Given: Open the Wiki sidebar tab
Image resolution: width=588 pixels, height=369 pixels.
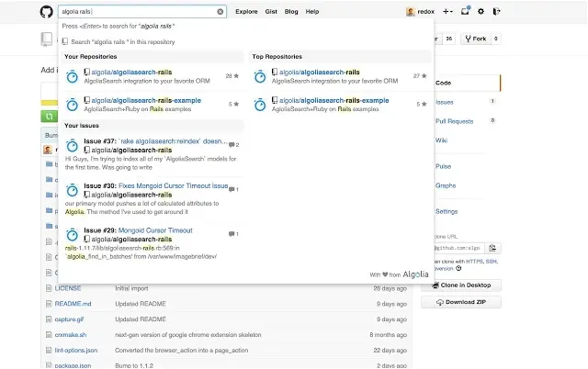Looking at the screenshot, I should pyautogui.click(x=441, y=140).
